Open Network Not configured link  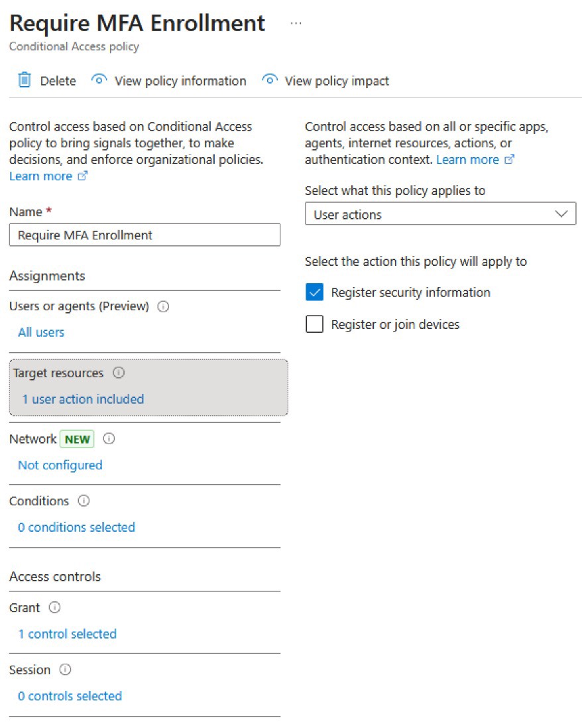click(x=60, y=465)
